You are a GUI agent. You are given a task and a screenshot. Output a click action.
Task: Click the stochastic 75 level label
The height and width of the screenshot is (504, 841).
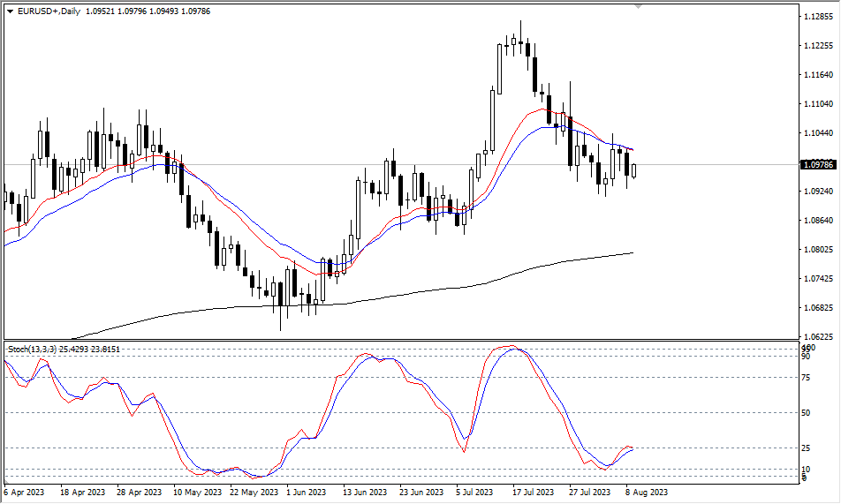click(x=807, y=378)
